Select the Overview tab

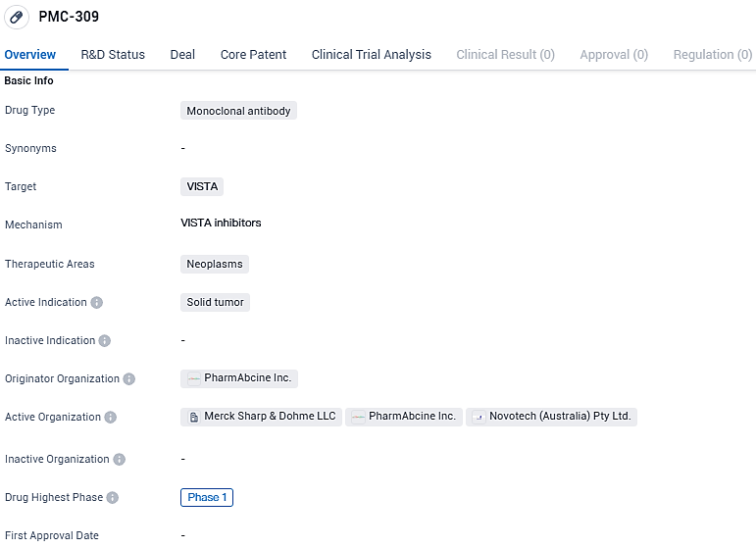click(x=30, y=55)
